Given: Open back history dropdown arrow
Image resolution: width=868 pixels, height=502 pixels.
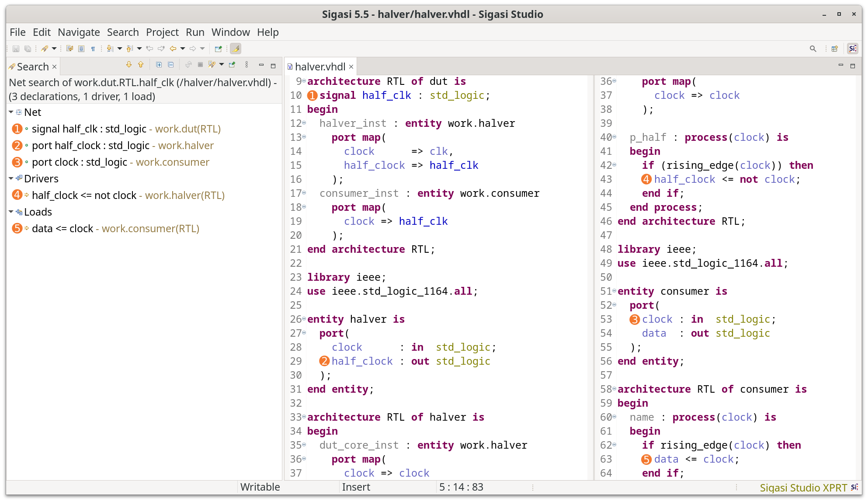Looking at the screenshot, I should click(x=183, y=49).
